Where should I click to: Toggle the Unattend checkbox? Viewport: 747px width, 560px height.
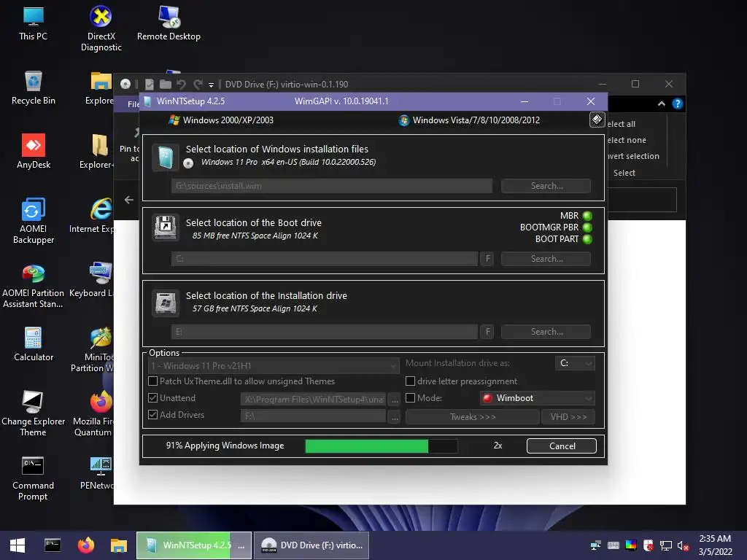click(x=153, y=397)
